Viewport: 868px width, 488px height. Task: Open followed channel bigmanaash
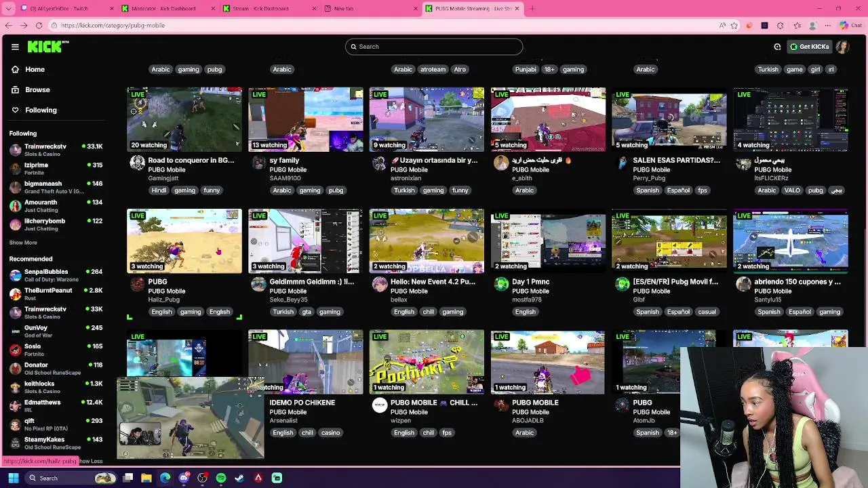point(54,187)
